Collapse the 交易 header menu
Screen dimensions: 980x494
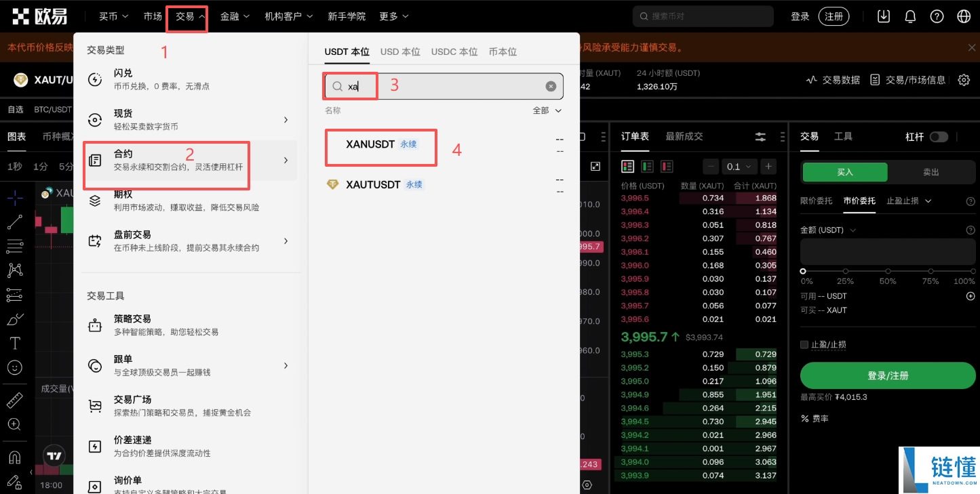tap(190, 16)
